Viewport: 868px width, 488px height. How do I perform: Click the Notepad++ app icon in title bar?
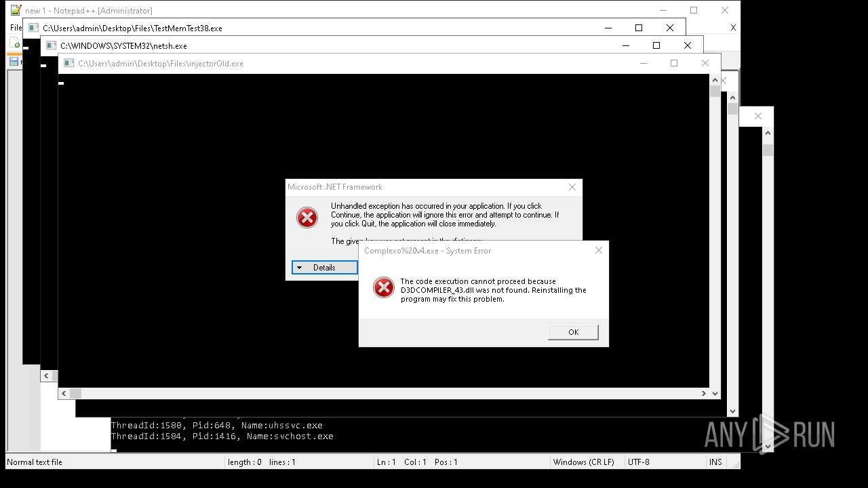tap(16, 10)
